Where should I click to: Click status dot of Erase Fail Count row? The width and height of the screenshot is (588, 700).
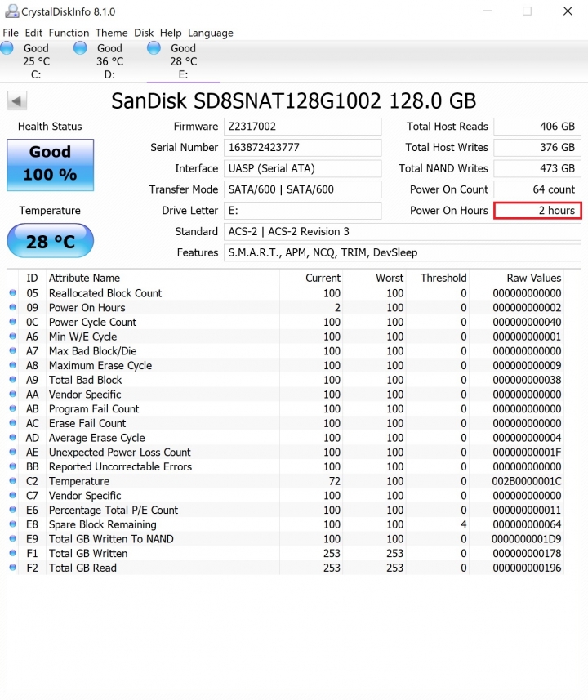click(12, 423)
